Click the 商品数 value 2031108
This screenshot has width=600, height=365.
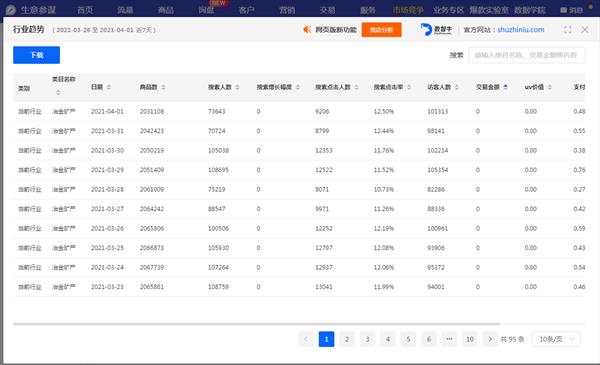(152, 111)
